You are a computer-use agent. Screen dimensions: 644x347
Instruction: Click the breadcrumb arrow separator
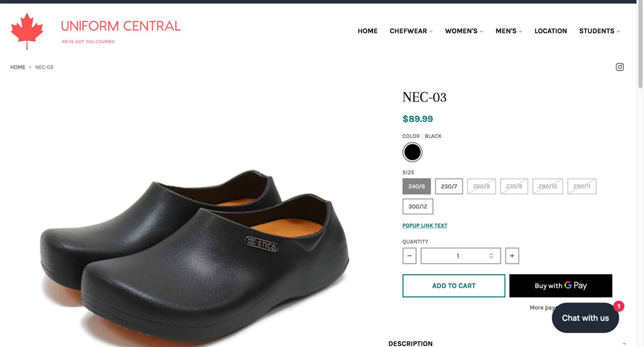click(30, 67)
